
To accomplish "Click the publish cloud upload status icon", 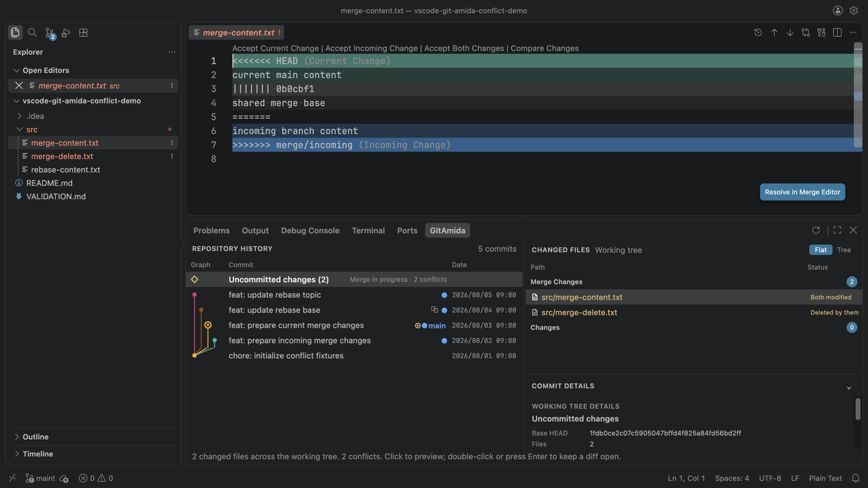I will [x=64, y=479].
